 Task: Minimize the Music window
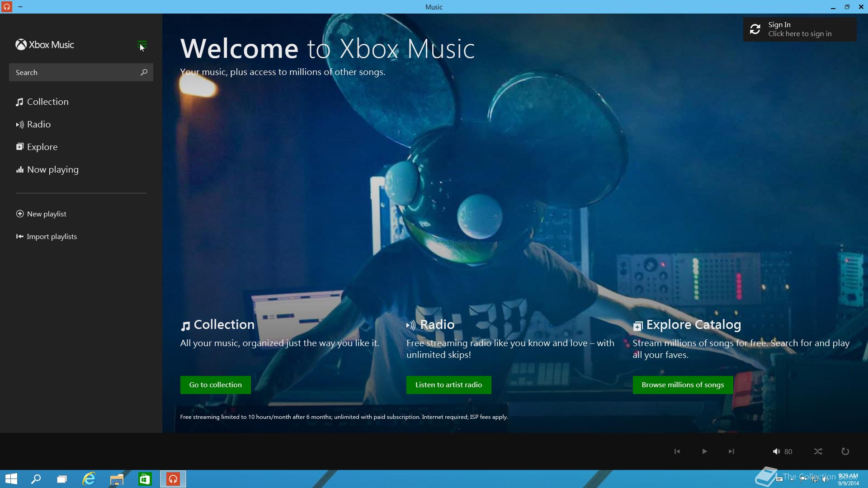[x=833, y=7]
